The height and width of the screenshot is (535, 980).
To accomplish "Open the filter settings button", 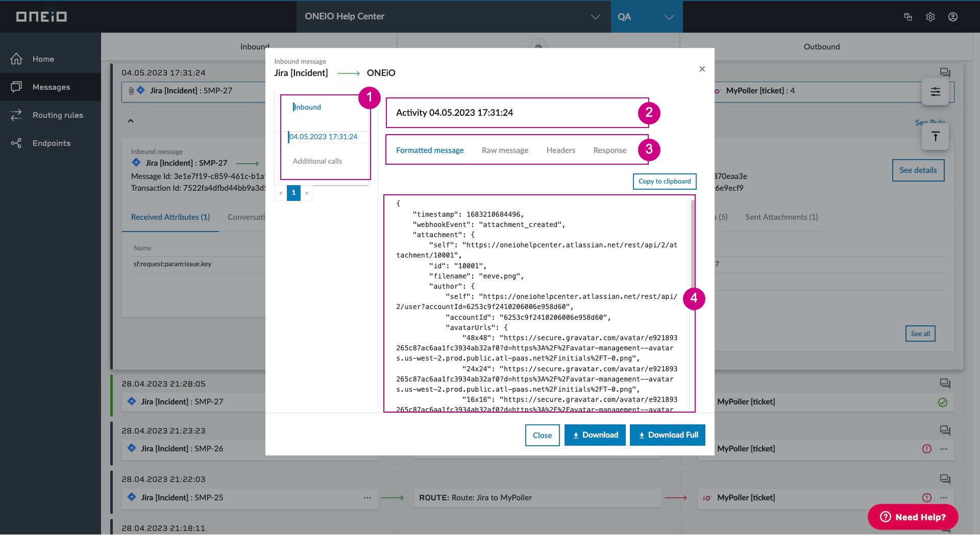I will (935, 92).
